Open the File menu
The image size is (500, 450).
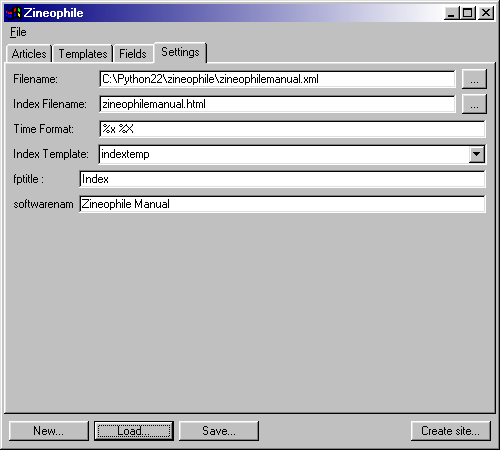[18, 32]
